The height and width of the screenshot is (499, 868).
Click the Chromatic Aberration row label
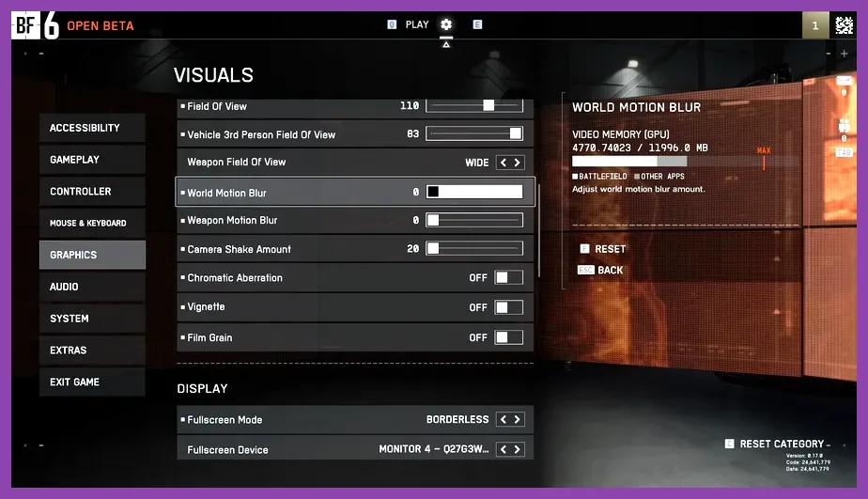coord(235,278)
